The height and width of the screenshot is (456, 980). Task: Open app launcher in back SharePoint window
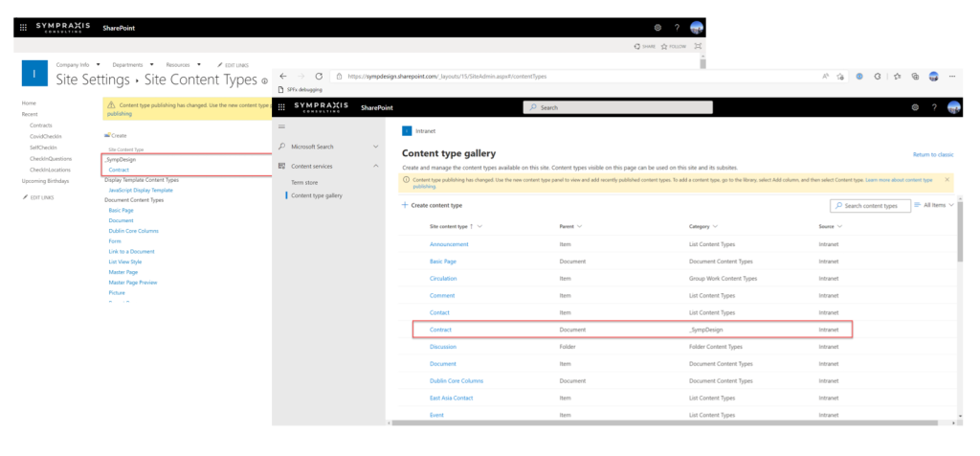(x=24, y=28)
